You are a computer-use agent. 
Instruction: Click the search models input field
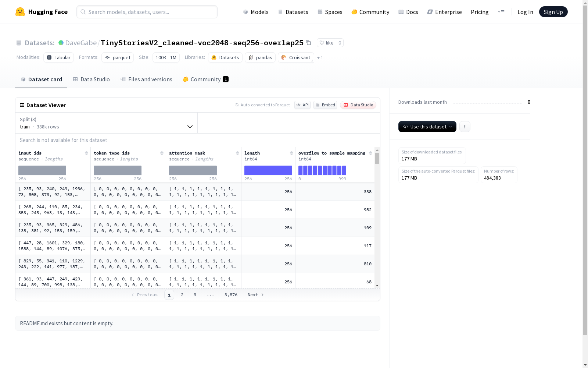pos(147,12)
